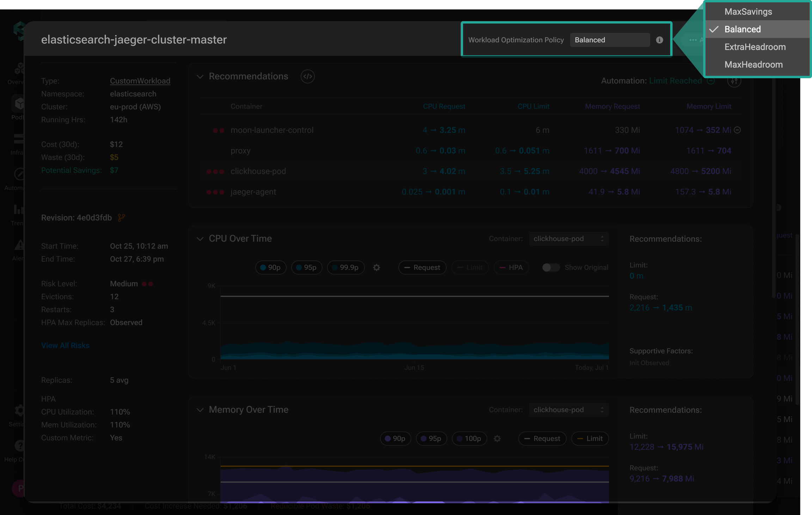Screen dimensions: 812x515
Task: Collapse the Memory Over Time section
Action: 200,410
